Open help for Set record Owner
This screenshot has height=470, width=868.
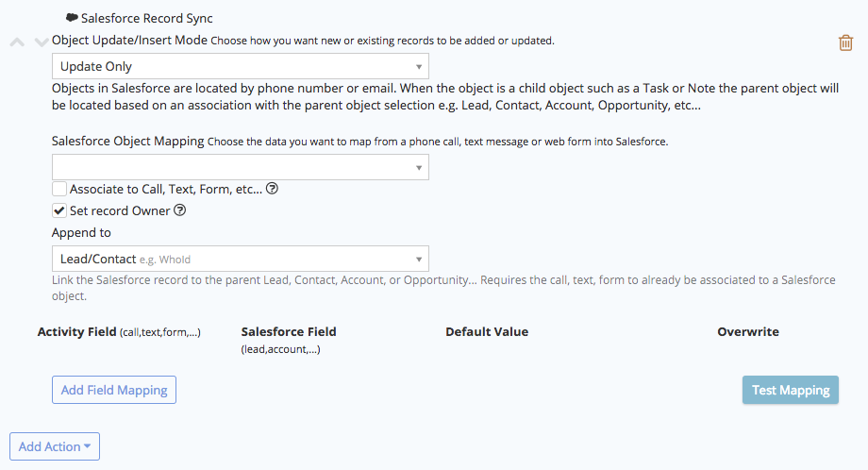click(x=180, y=210)
